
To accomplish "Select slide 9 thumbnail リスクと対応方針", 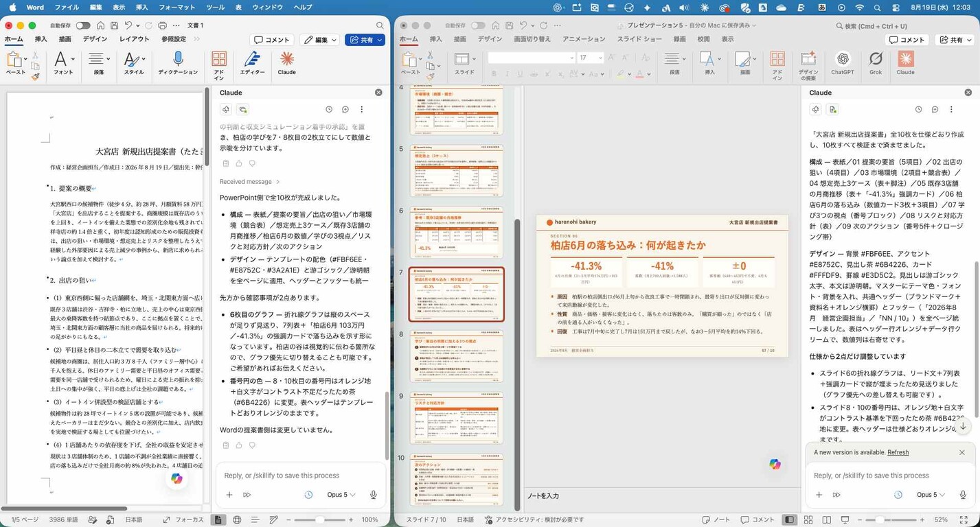I will click(456, 418).
